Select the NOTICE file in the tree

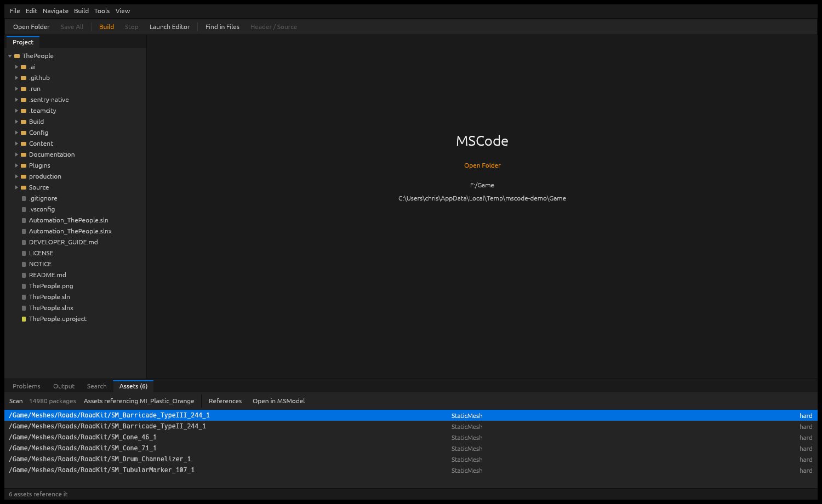pyautogui.click(x=40, y=264)
